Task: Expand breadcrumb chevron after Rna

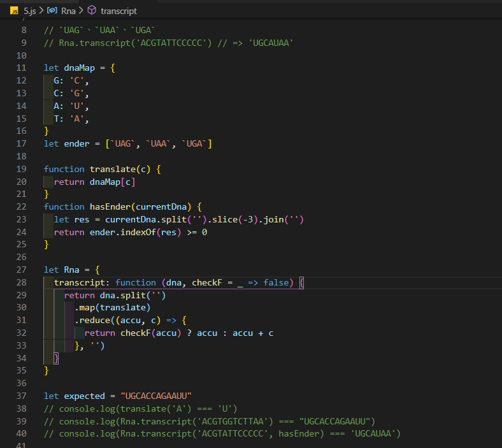Action: 81,11
